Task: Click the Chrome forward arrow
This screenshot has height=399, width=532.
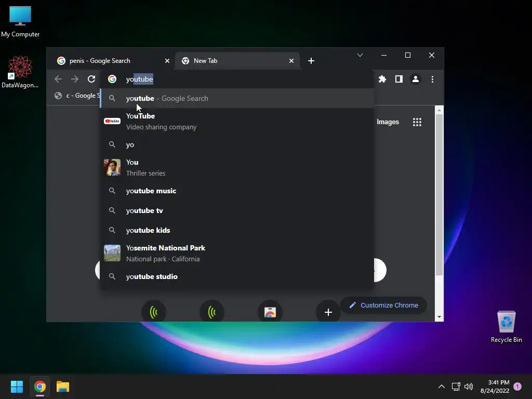Action: point(75,79)
